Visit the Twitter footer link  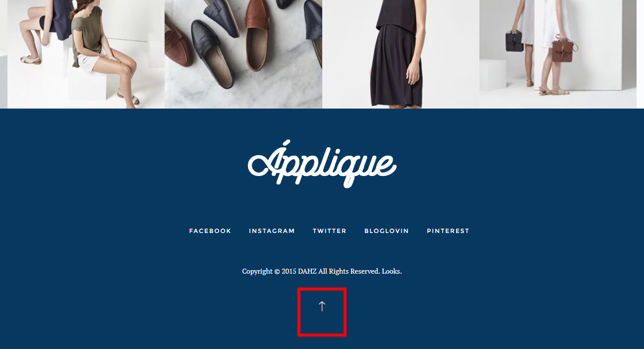(x=330, y=231)
